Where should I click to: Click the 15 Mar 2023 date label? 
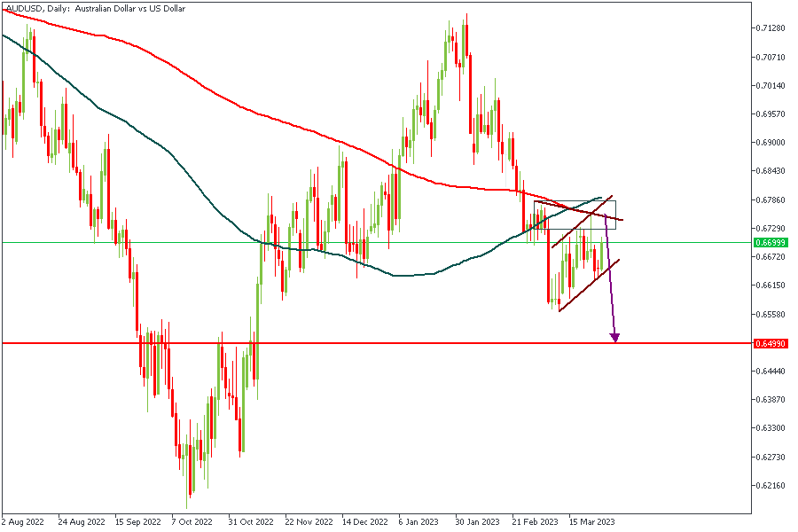[591, 521]
